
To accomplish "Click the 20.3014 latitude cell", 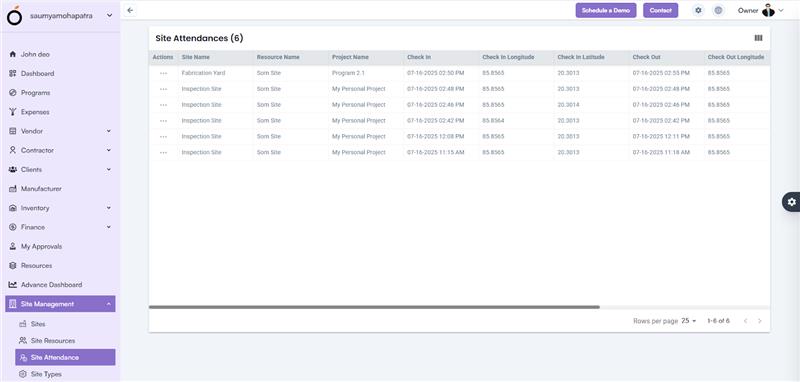I will [568, 105].
